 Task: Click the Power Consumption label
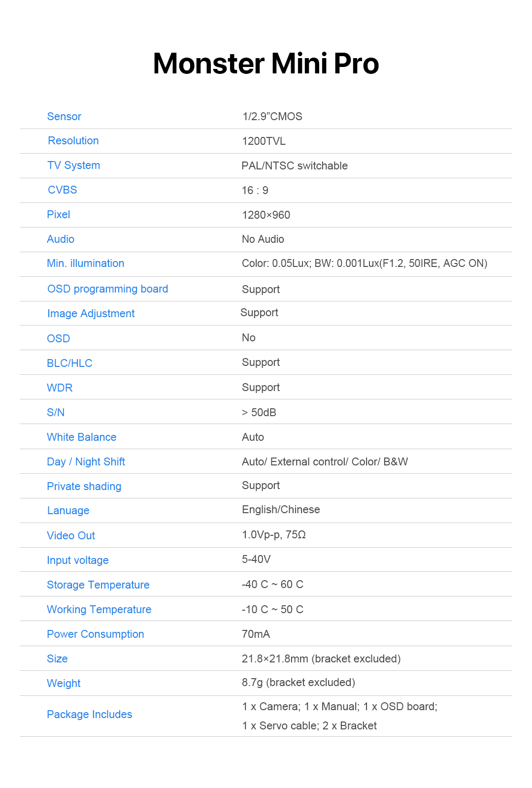tap(95, 634)
